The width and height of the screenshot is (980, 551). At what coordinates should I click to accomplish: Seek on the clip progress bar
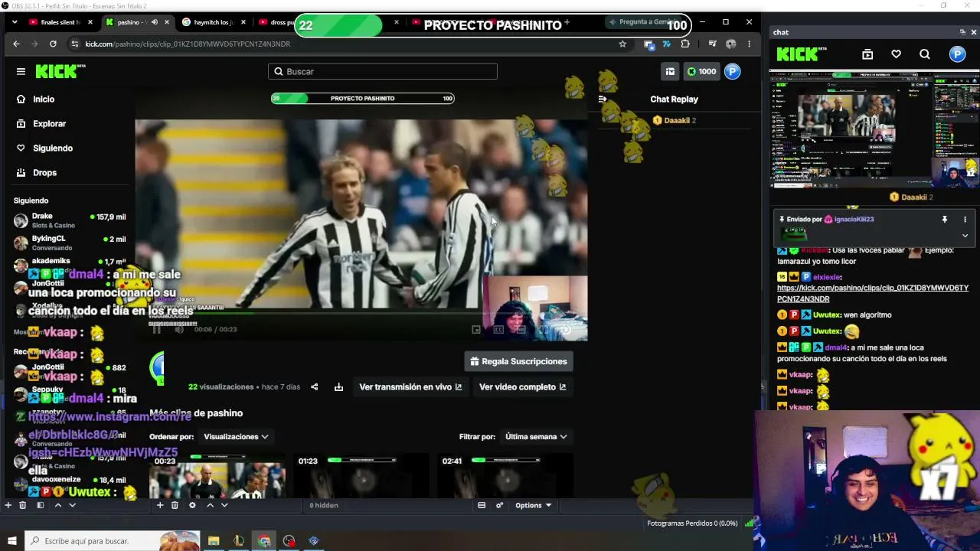tap(361, 313)
